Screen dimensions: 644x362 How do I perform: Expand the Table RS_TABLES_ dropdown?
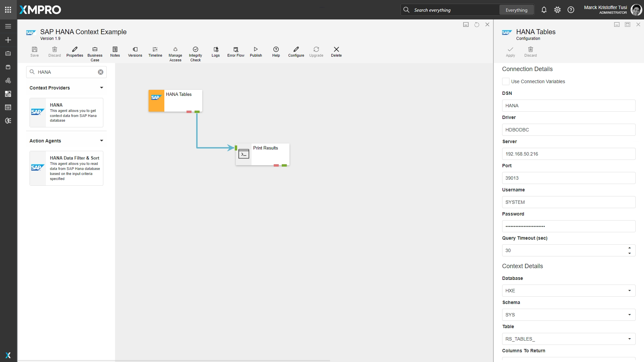point(629,339)
